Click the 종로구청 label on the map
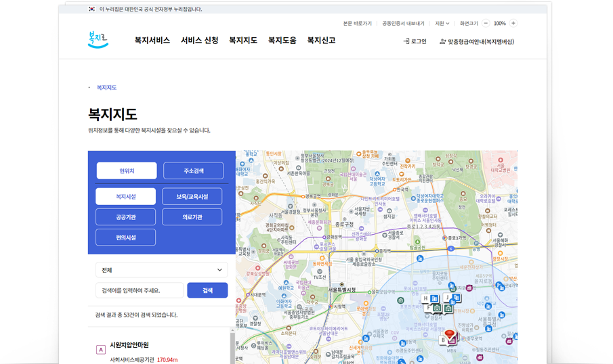The width and height of the screenshot is (613, 364). (x=344, y=224)
